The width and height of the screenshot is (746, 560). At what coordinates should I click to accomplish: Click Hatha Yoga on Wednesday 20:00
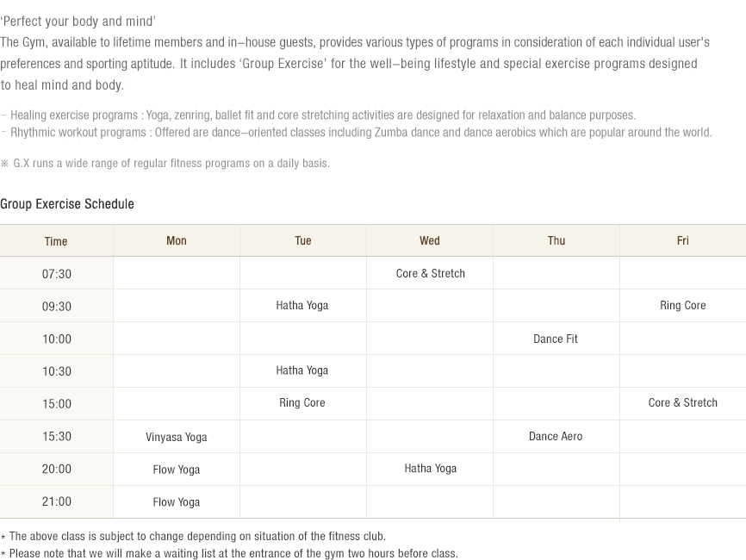coord(431,469)
